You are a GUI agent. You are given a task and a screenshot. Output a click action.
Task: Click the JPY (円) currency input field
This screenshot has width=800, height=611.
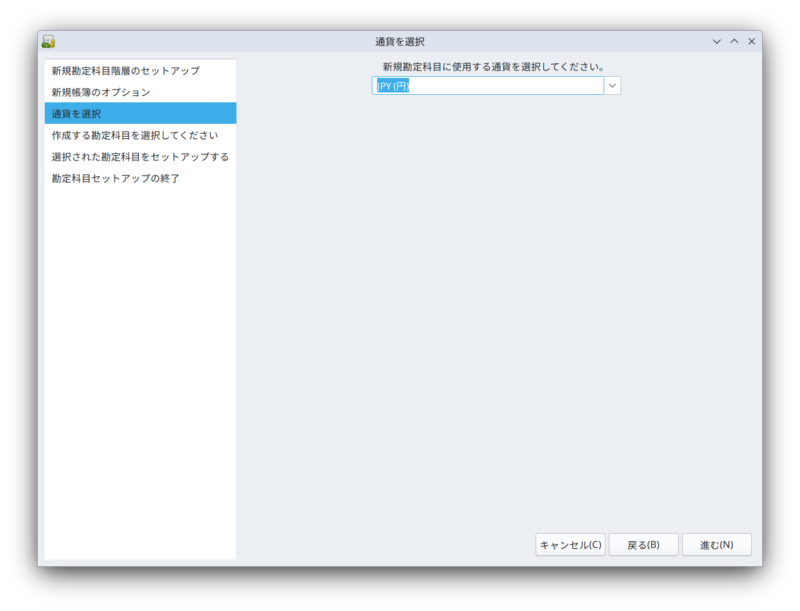(x=488, y=86)
